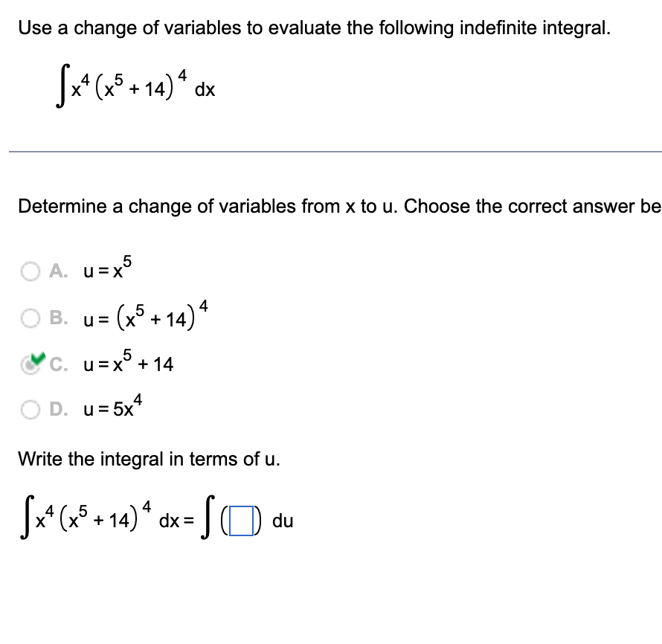The width and height of the screenshot is (662, 644).
Task: Select answer choice B radio button
Action: click(30, 318)
